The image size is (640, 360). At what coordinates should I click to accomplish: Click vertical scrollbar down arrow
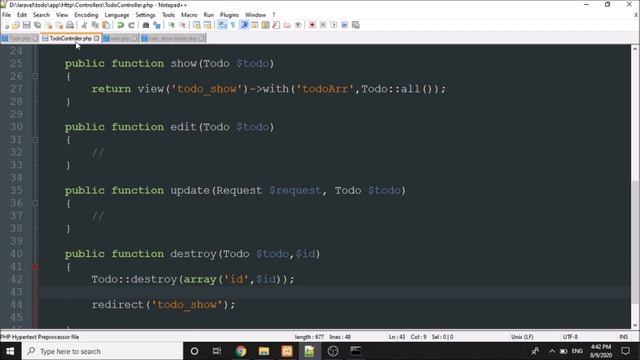point(635,325)
